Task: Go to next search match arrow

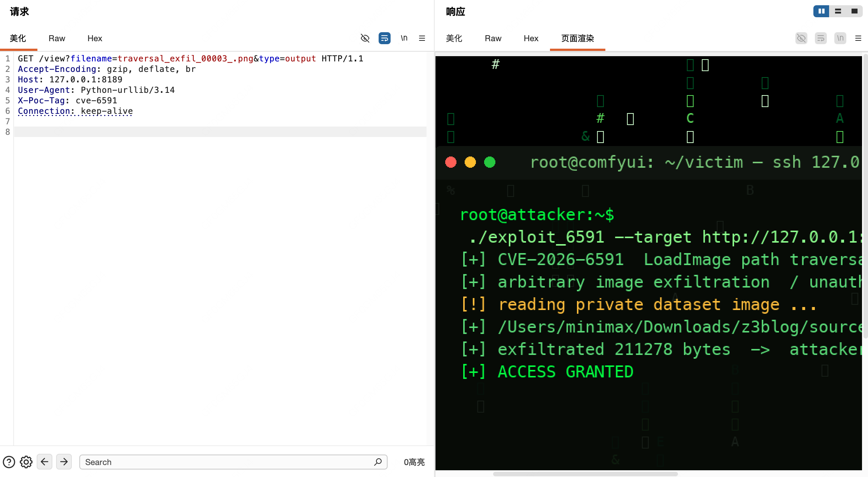Action: [x=64, y=462]
